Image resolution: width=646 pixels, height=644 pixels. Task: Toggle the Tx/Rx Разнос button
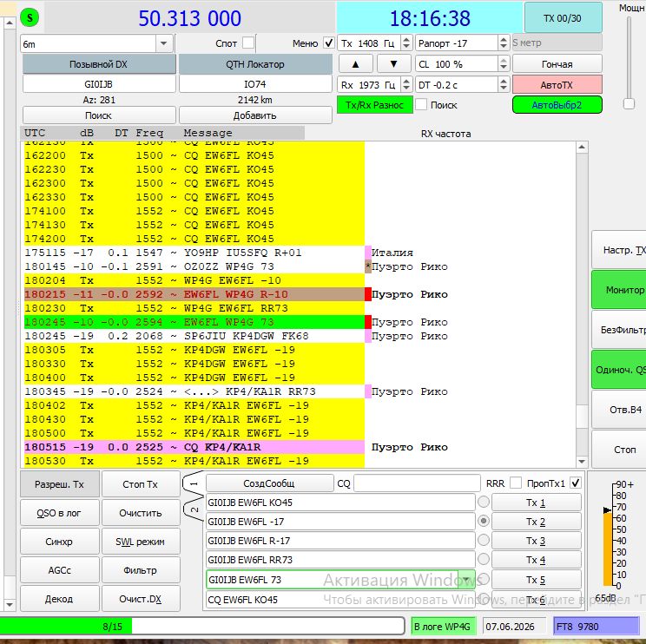pyautogui.click(x=375, y=105)
